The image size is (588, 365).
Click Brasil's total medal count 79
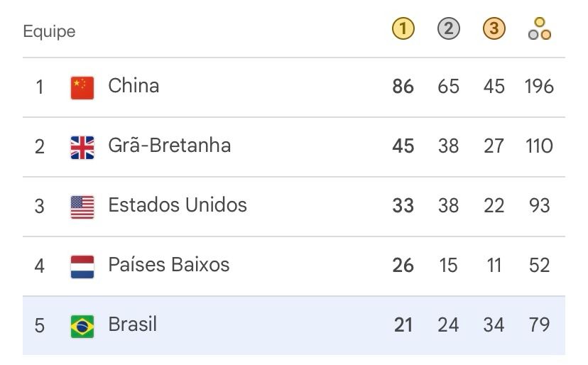[x=539, y=325]
